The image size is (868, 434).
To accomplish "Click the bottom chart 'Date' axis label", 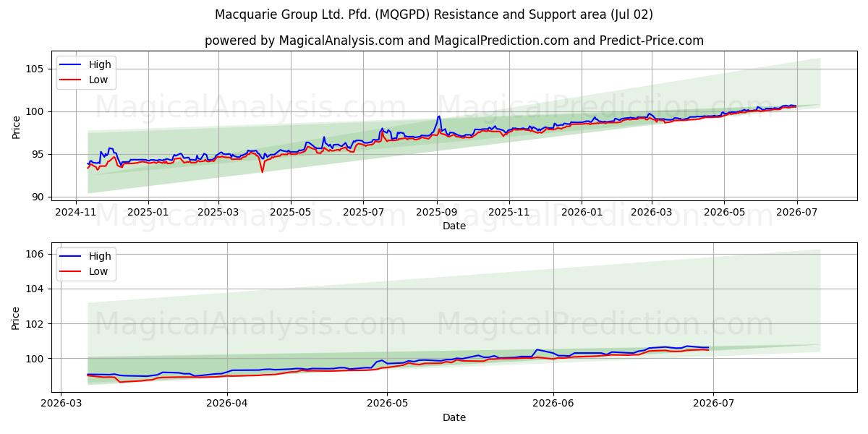I will [x=454, y=417].
